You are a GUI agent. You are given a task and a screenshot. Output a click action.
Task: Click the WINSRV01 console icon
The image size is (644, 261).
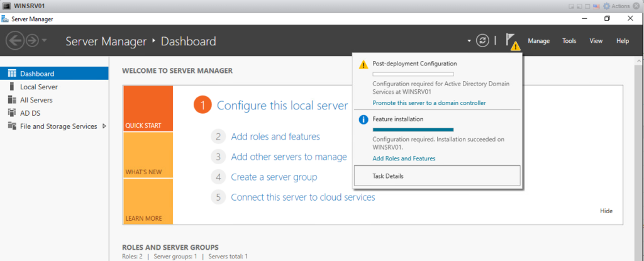pos(6,6)
